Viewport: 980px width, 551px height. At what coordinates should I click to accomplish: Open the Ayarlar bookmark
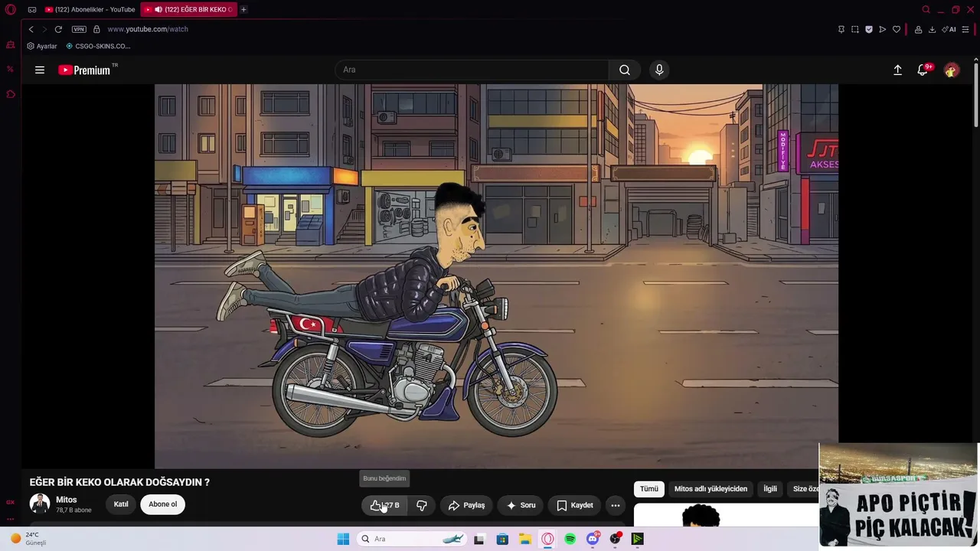[42, 46]
